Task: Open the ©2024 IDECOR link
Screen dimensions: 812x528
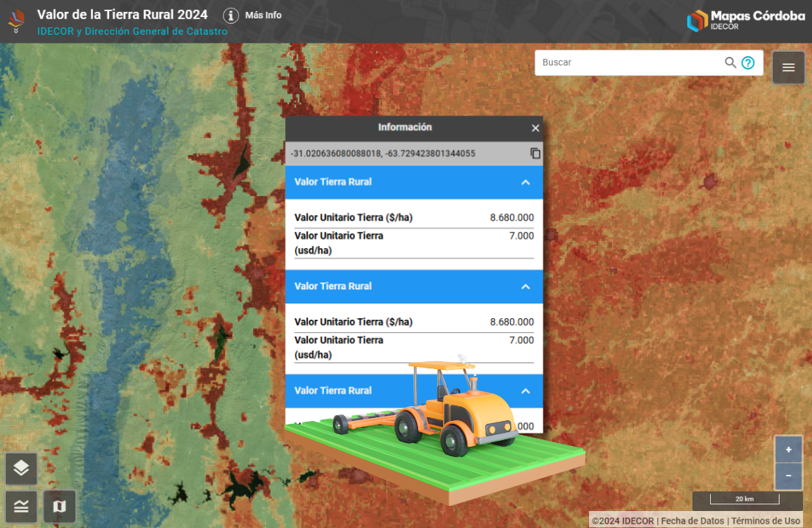Action: (x=622, y=521)
